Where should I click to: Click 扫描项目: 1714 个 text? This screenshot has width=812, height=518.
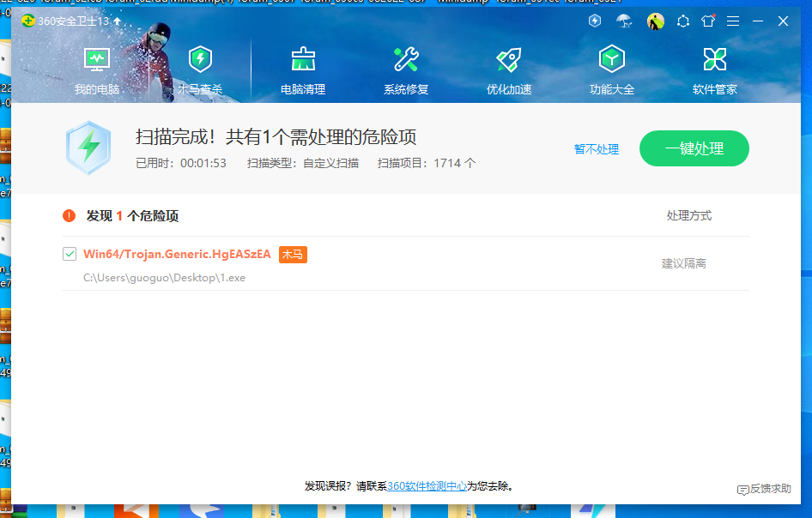point(427,164)
